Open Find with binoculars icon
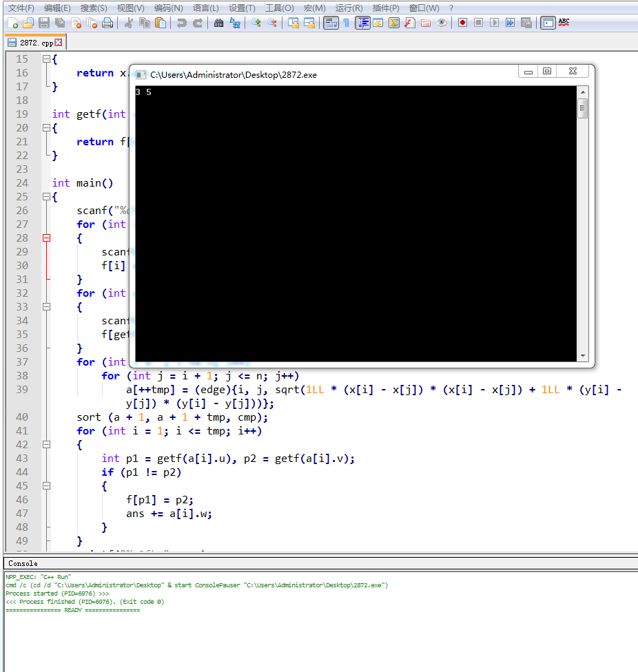The width and height of the screenshot is (638, 672). coord(218,23)
